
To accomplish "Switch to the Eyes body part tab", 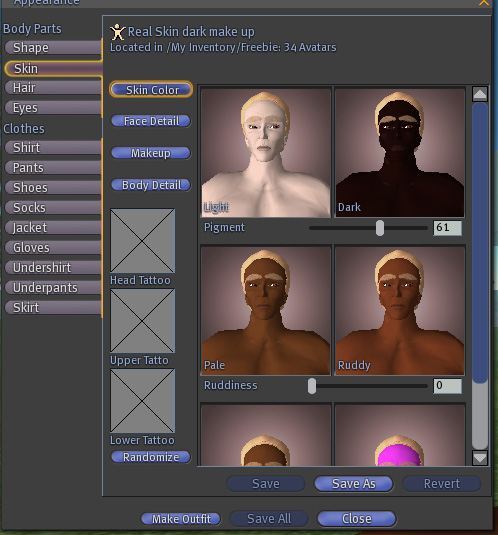I will pyautogui.click(x=53, y=108).
